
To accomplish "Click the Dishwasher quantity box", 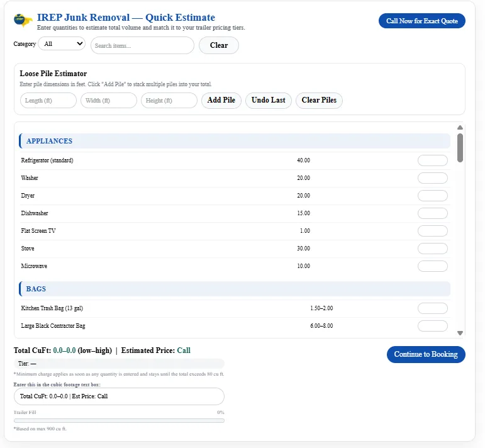I will 432,213.
